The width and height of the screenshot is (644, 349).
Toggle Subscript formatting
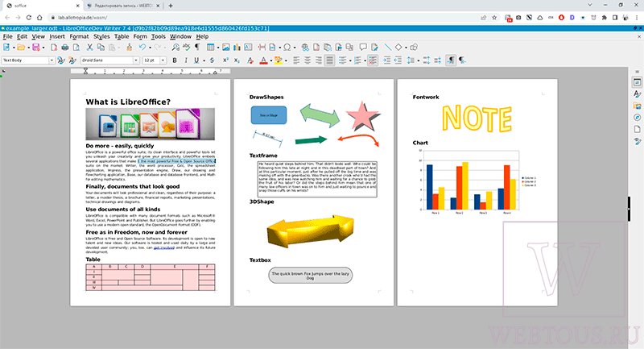pyautogui.click(x=237, y=60)
